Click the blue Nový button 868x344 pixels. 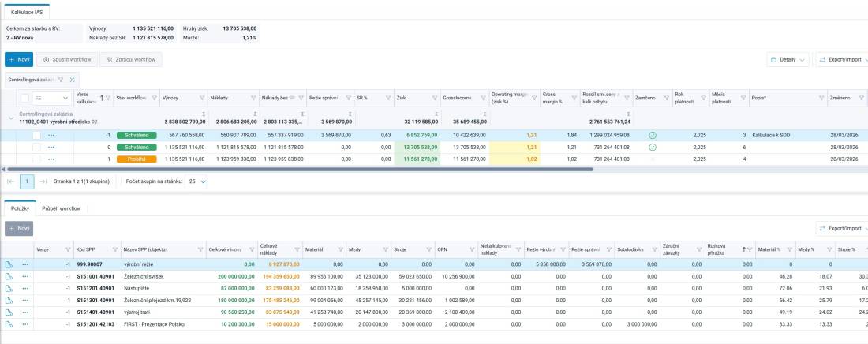[x=19, y=59]
